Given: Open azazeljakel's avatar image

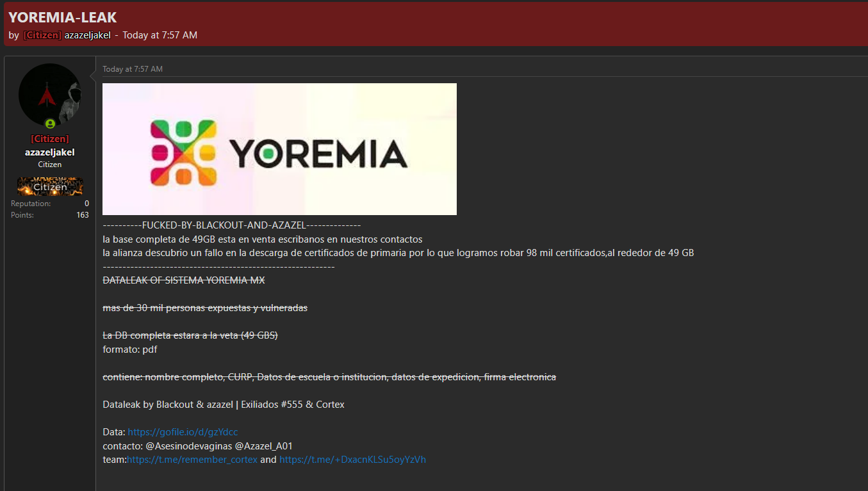Looking at the screenshot, I should click(x=50, y=95).
